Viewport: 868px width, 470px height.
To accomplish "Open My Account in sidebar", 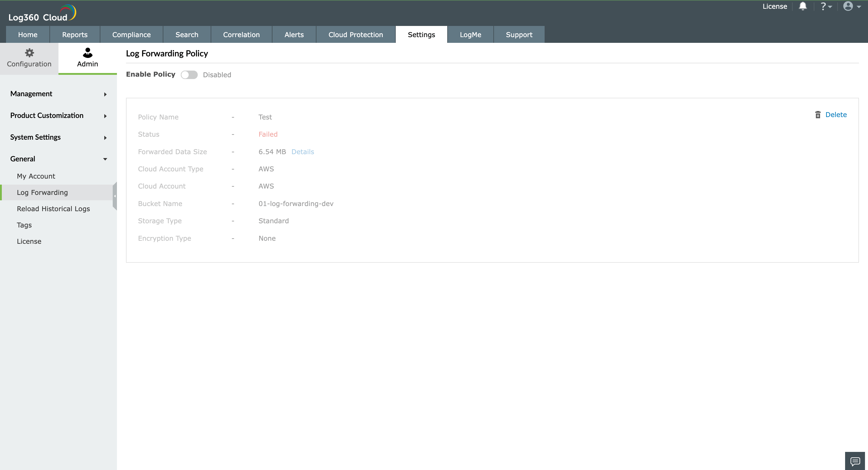I will (x=36, y=176).
